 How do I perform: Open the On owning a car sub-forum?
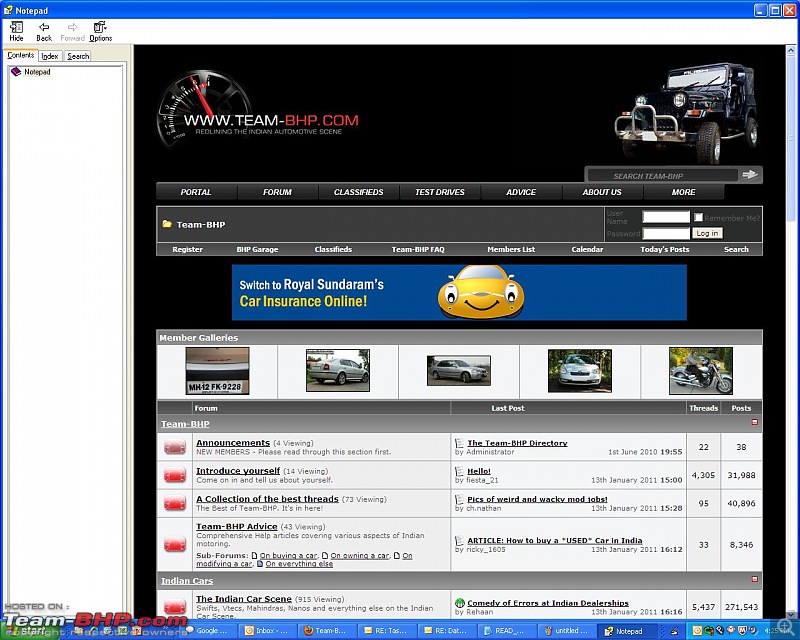pyautogui.click(x=360, y=555)
